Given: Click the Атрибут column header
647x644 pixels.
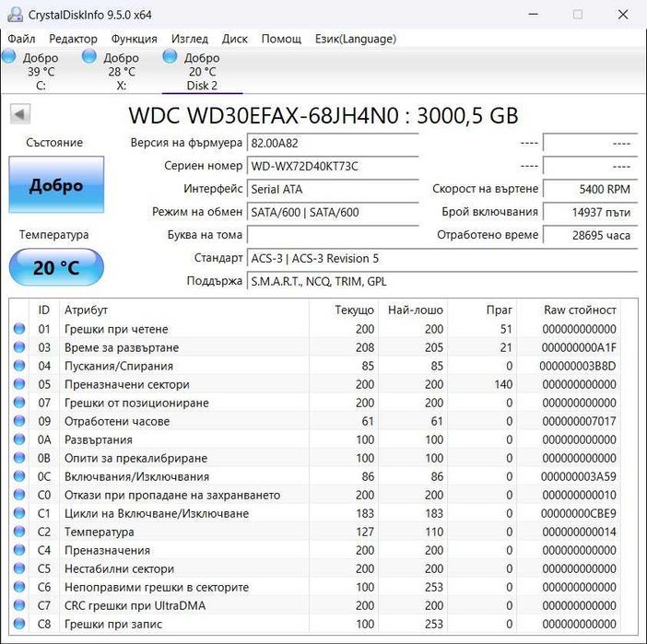Looking at the screenshot, I should 86,310.
